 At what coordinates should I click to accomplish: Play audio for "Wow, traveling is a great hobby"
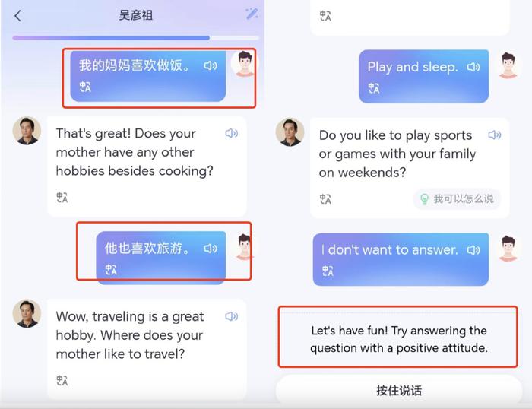pos(231,316)
